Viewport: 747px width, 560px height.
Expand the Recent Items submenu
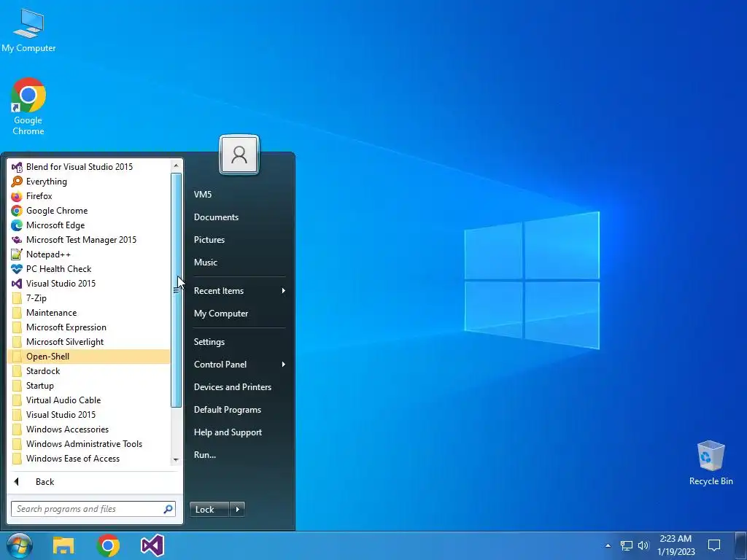point(239,291)
